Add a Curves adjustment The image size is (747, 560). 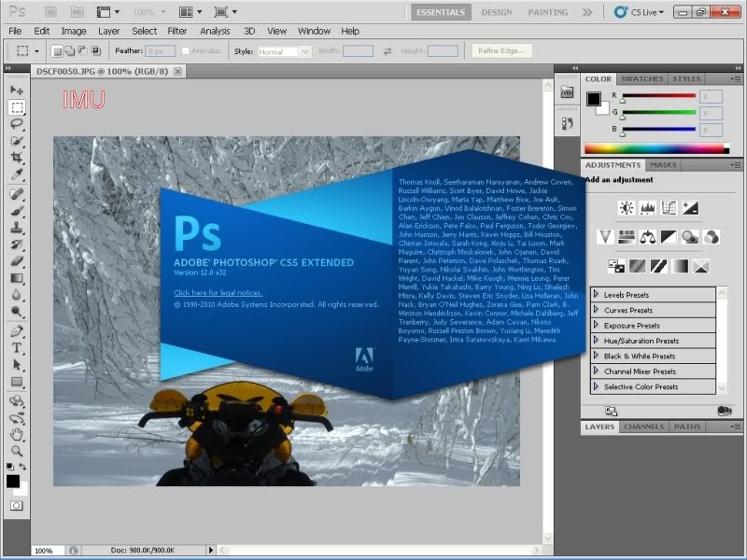(669, 207)
